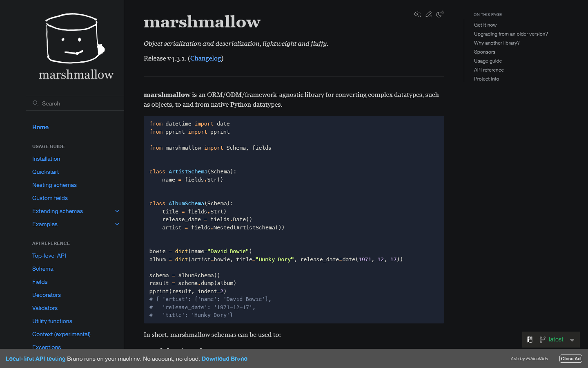The image size is (588, 368).
Task: Open Context (experimental) page
Action: [61, 334]
